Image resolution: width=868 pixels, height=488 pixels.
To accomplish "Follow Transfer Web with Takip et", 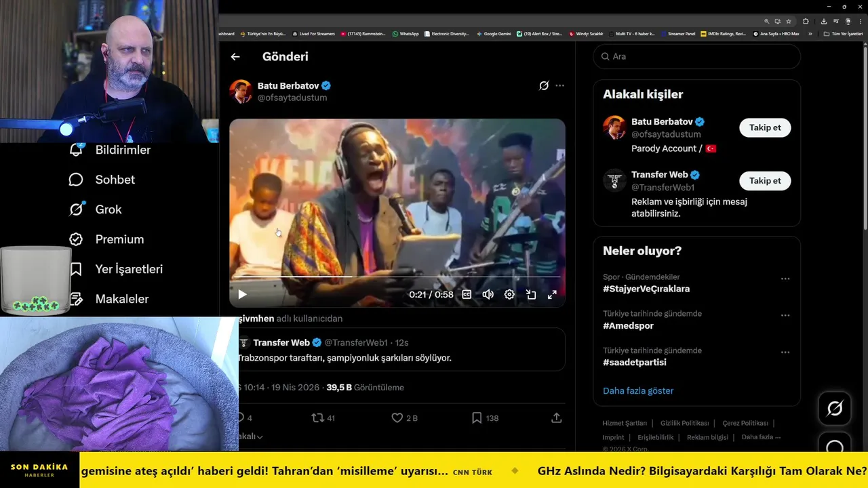I will pos(765,180).
